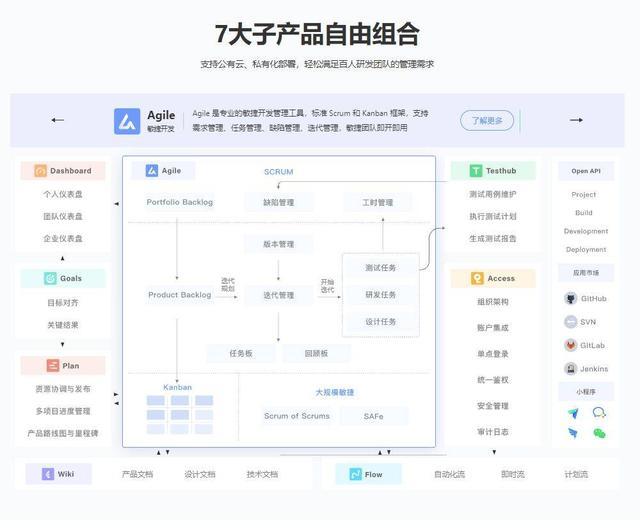Click the SVN icon
Screen dimensions: 640x529
pos(570,322)
